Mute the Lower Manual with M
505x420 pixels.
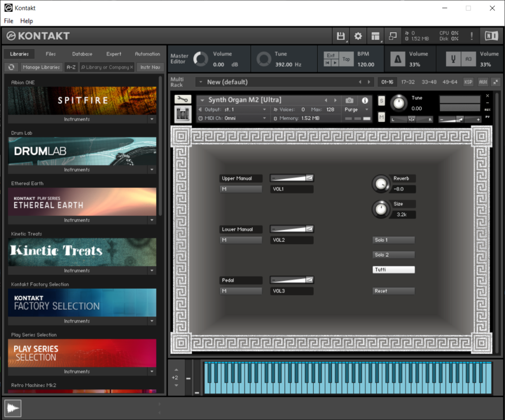pos(241,240)
